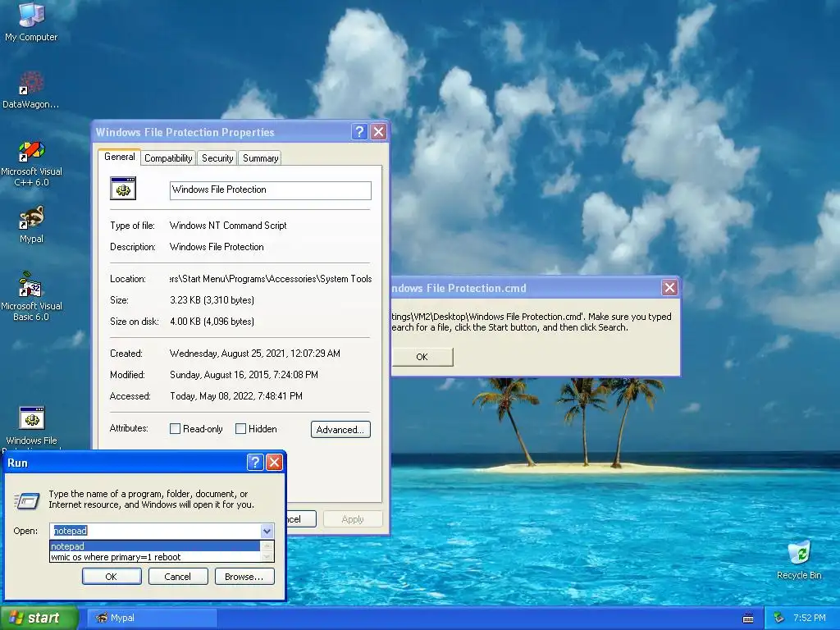This screenshot has height=630, width=840.
Task: Close the Windows File Protection Properties dialog
Action: point(379,132)
